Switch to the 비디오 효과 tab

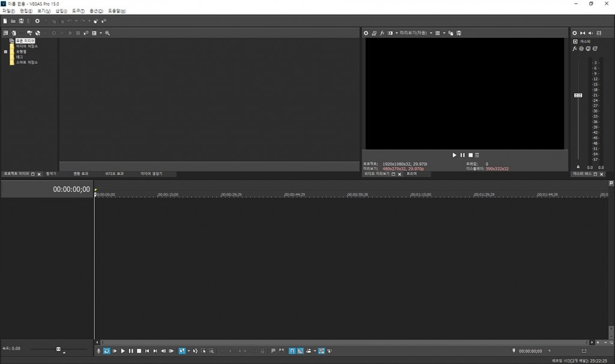115,174
